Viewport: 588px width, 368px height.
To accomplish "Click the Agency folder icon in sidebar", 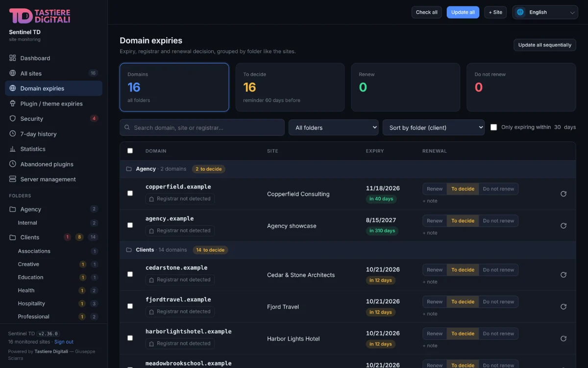I will coord(13,209).
